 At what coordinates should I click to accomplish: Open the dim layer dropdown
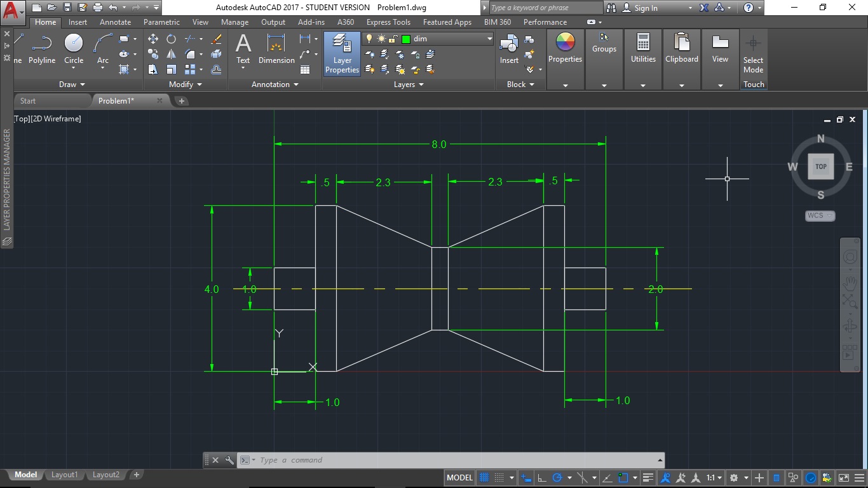click(488, 38)
